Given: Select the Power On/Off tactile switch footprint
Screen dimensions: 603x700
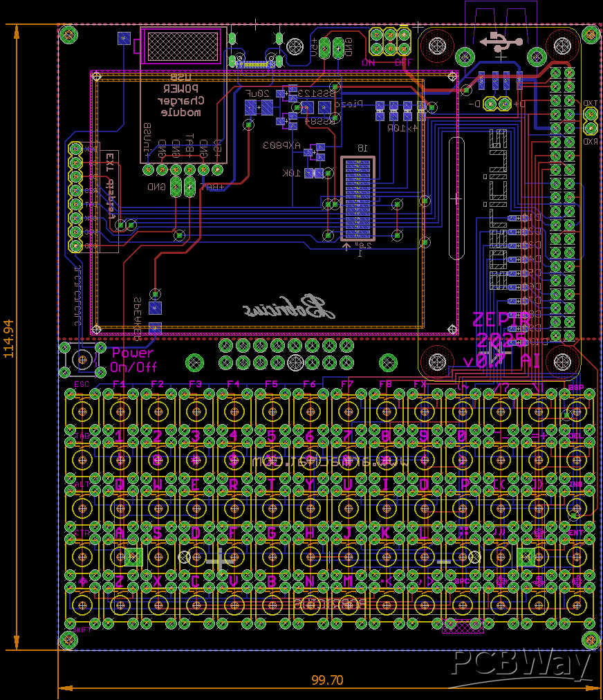Looking at the screenshot, I should coord(83,359).
